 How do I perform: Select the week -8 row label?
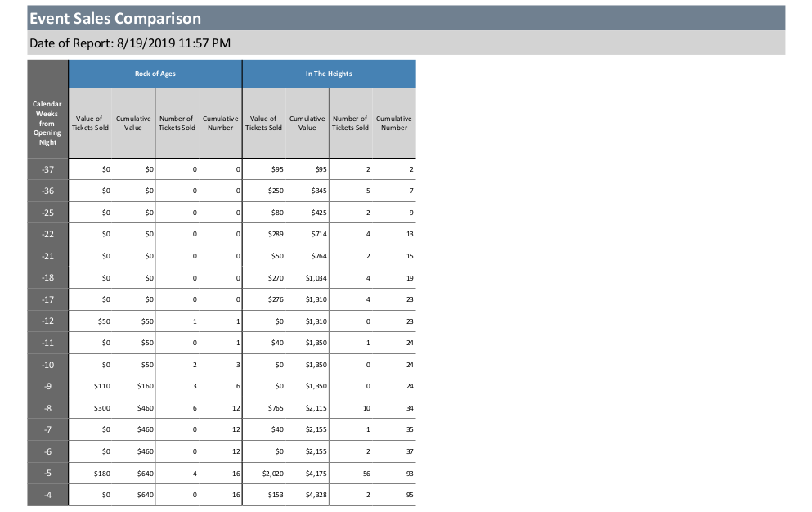[x=47, y=408]
